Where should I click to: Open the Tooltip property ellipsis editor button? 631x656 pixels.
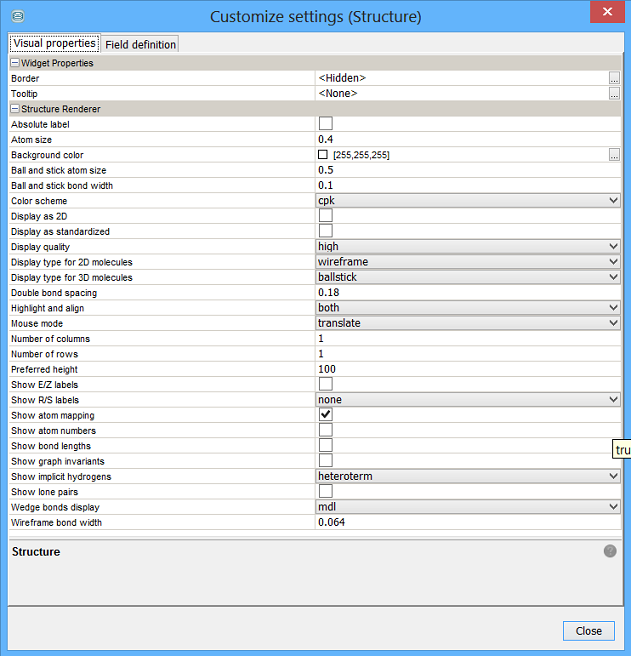pos(614,93)
